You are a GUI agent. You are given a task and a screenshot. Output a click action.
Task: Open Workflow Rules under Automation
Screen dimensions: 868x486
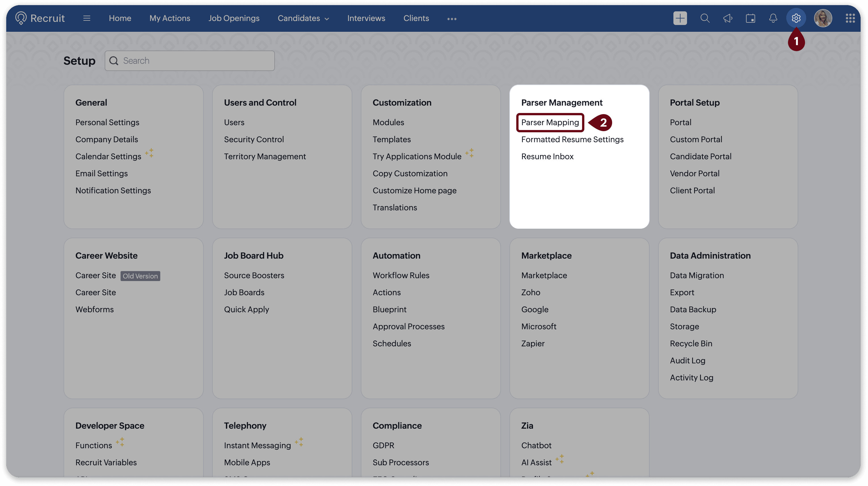401,275
